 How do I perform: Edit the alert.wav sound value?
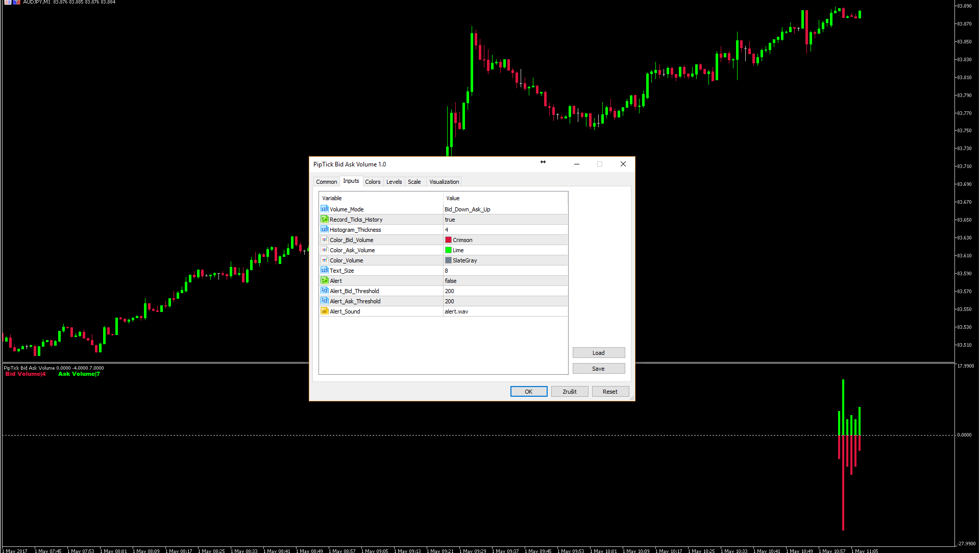coord(505,311)
